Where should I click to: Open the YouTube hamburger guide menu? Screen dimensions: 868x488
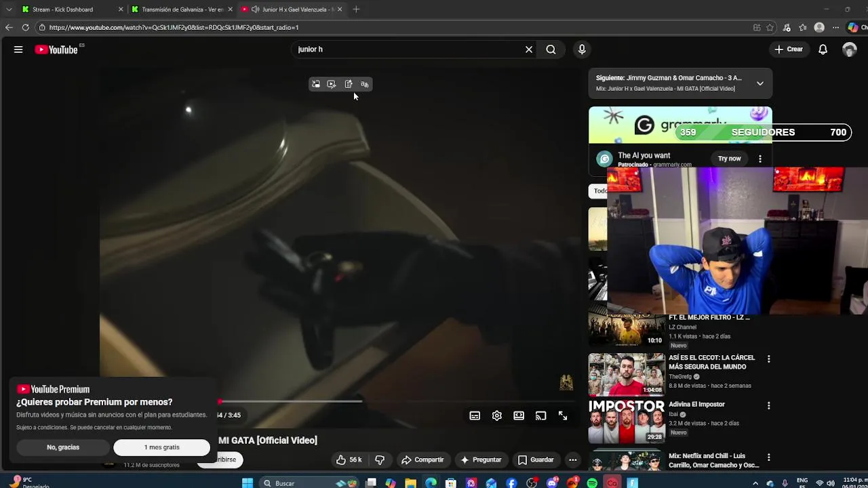(18, 49)
